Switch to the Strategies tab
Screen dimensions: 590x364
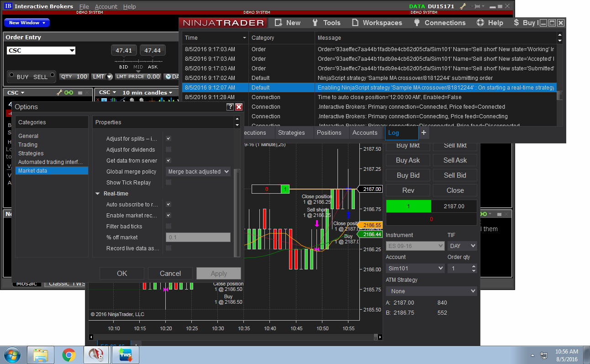click(x=291, y=132)
